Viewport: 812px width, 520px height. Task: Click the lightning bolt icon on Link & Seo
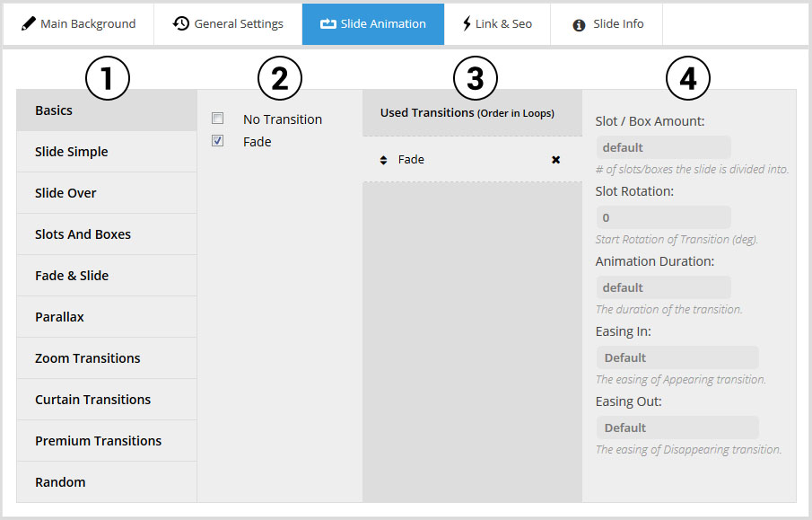[467, 24]
